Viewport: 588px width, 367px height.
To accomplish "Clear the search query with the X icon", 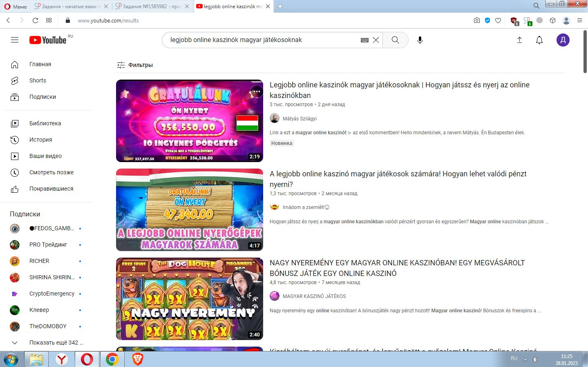I will tap(376, 40).
